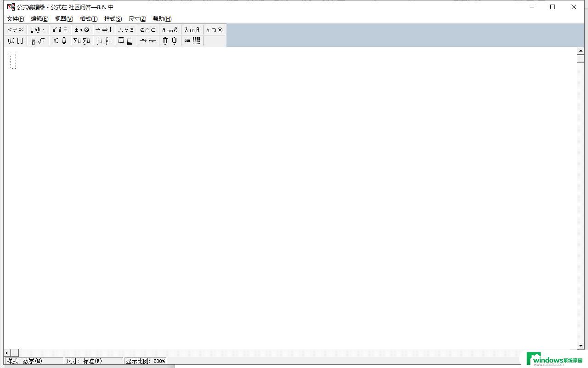
Task: Open the labeled arrow templates palette
Action: coord(148,41)
